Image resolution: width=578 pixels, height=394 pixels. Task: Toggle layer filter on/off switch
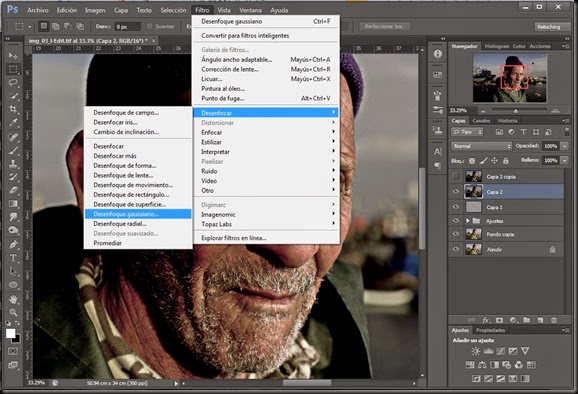[x=567, y=132]
